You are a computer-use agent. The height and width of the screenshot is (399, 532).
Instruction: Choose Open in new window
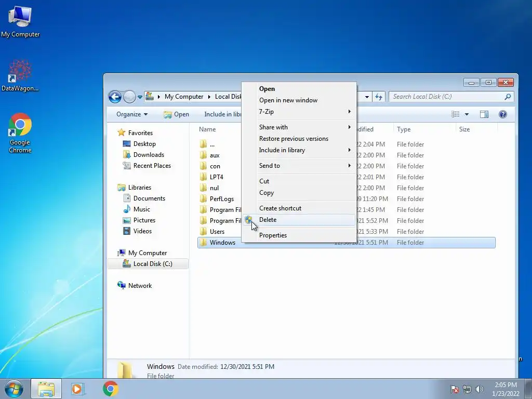tap(299, 100)
